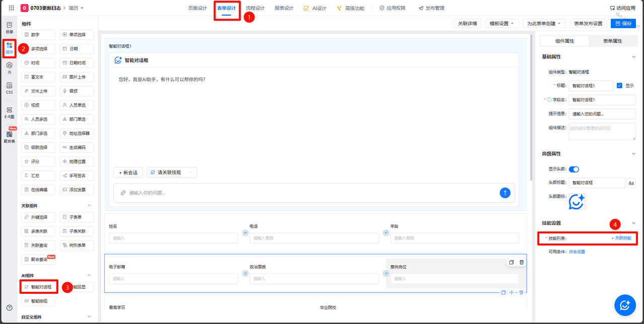The width and height of the screenshot is (644, 324).
Task: Collapse the 基础属性 section
Action: pos(633,57)
